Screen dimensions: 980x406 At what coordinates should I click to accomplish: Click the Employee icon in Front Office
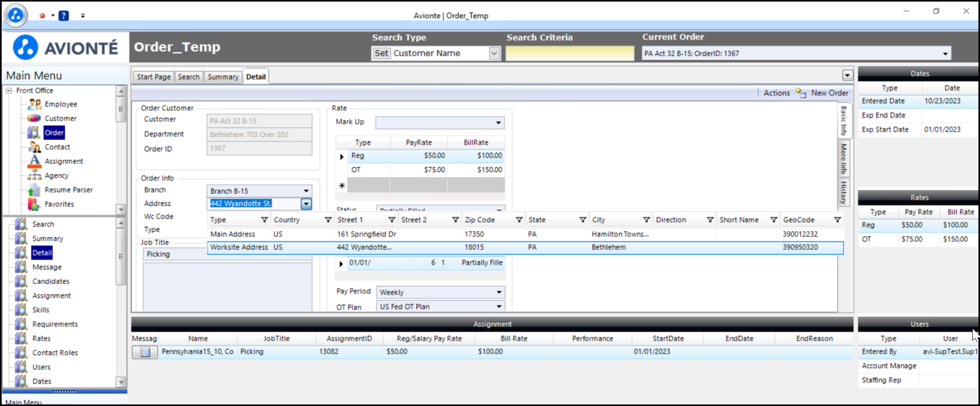click(x=34, y=104)
